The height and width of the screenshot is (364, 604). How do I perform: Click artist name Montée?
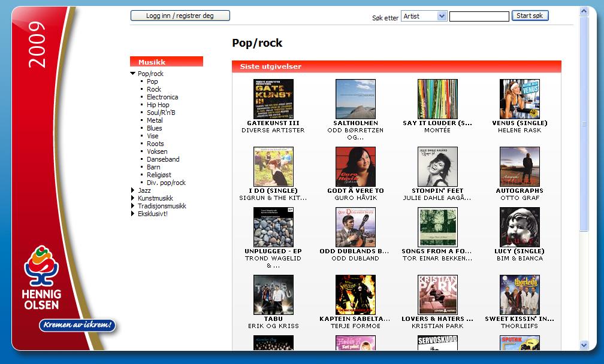pos(437,130)
